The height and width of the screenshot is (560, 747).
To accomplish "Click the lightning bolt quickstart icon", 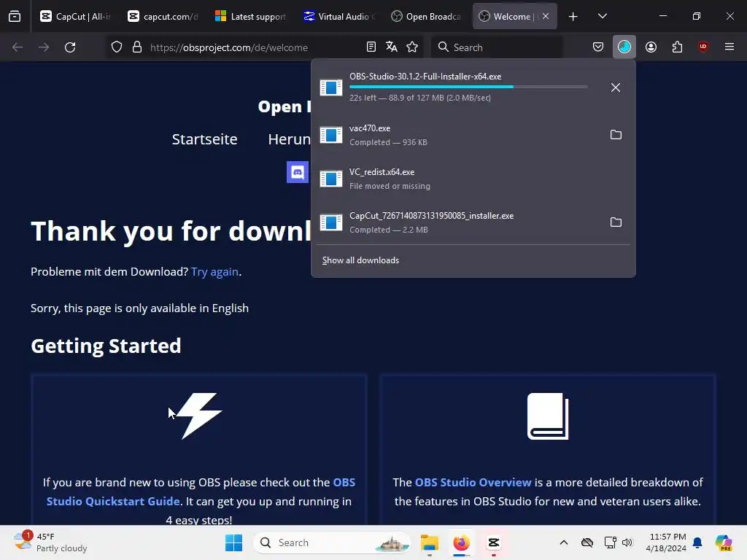I will point(198,416).
